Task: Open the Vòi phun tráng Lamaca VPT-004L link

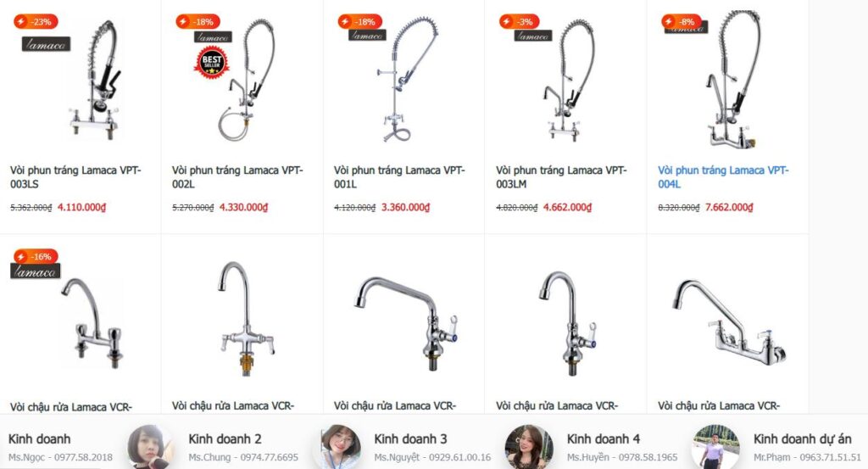Action: 723,177
